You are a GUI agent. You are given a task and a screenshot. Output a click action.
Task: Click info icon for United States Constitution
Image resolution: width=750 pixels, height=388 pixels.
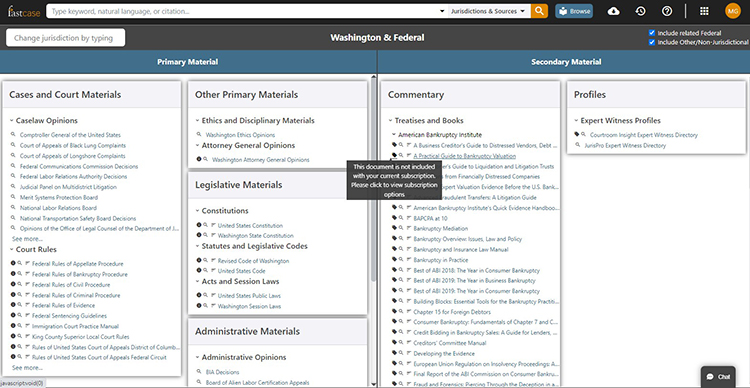point(199,225)
